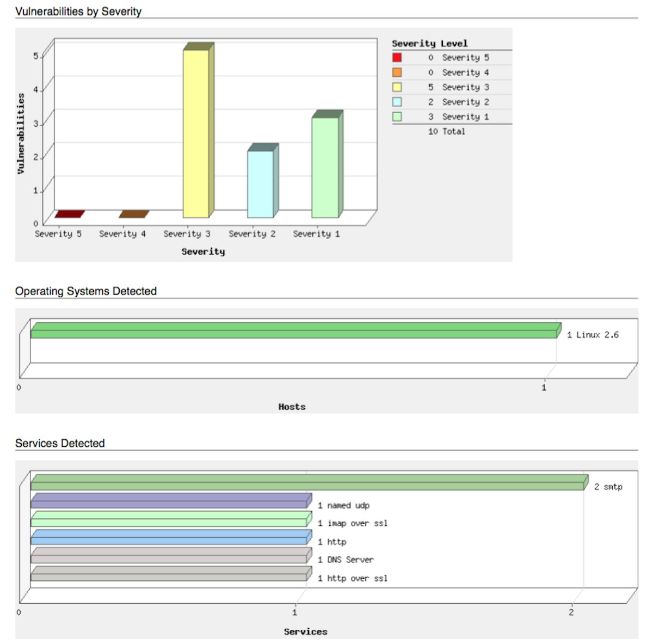The height and width of the screenshot is (644, 653).
Task: Click the yellow Severity 3 legend swatch
Action: (397, 87)
